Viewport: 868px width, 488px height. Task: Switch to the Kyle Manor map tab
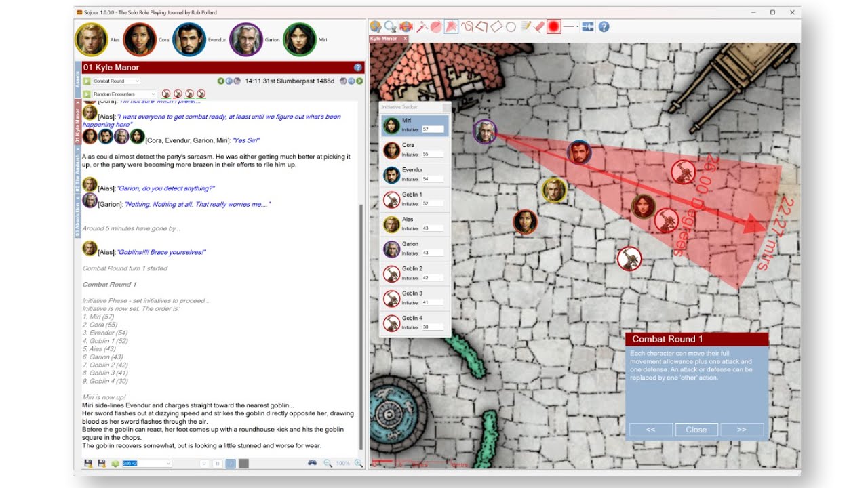tap(384, 39)
